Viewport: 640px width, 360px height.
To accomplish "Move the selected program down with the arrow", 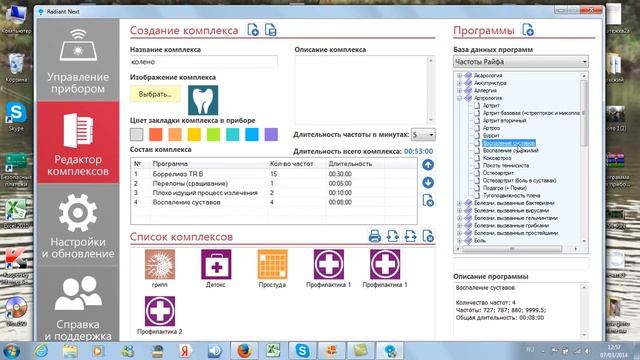I will 428,182.
